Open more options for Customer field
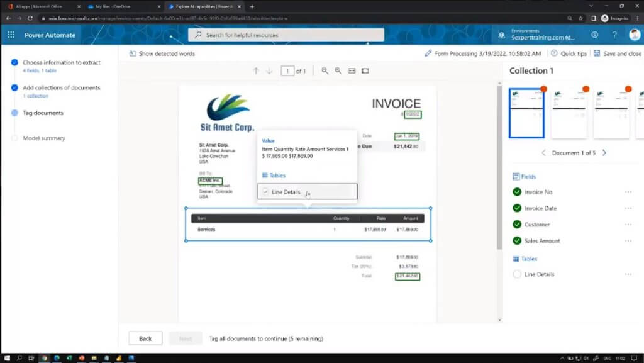This screenshot has height=363, width=644. tap(628, 224)
